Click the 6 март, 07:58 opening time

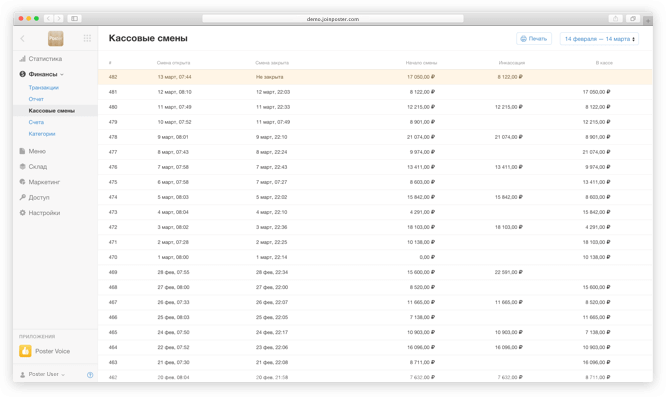[173, 182]
